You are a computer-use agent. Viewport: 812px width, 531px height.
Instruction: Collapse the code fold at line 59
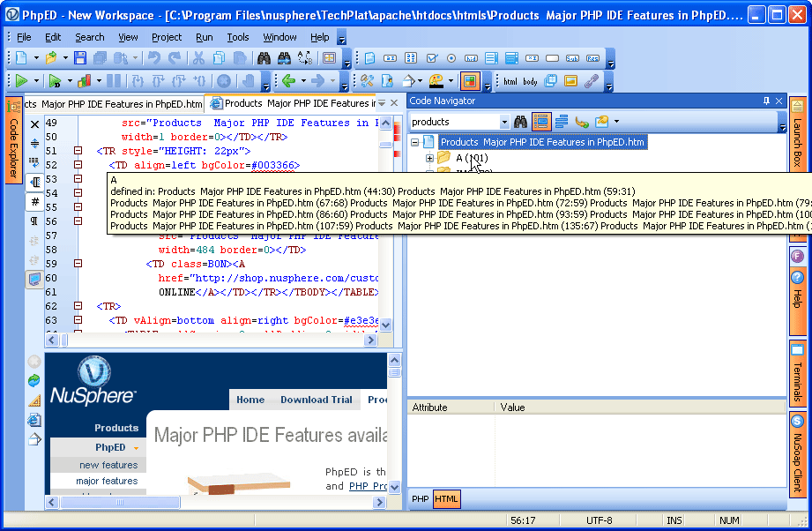78,264
